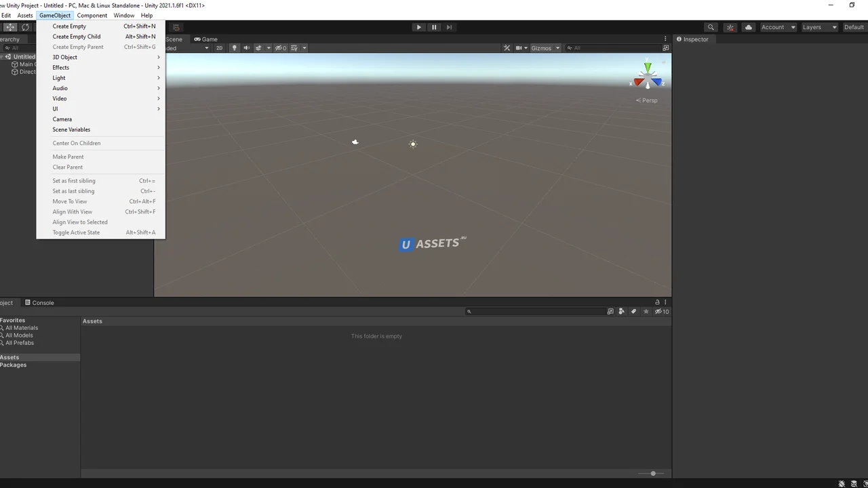Open the Project panel three-dot options menu
The height and width of the screenshot is (488, 868).
coord(665,302)
